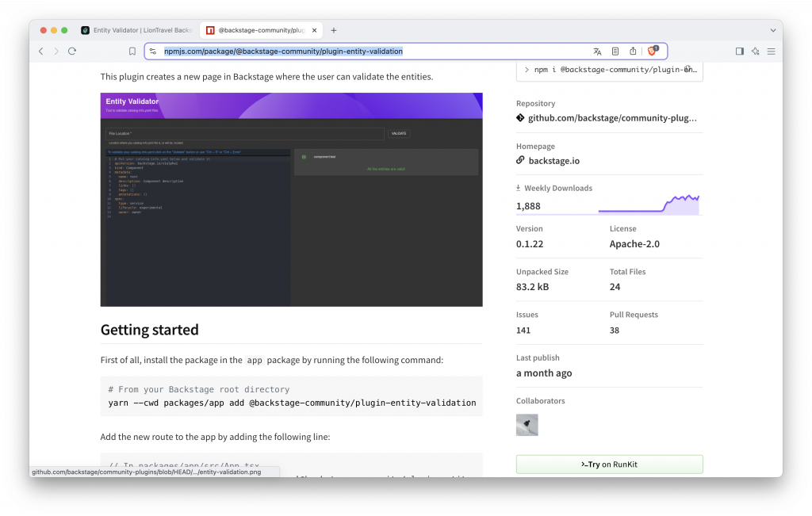Image resolution: width=812 pixels, height=516 pixels.
Task: Select the Apache-2.0 license text
Action: (634, 244)
